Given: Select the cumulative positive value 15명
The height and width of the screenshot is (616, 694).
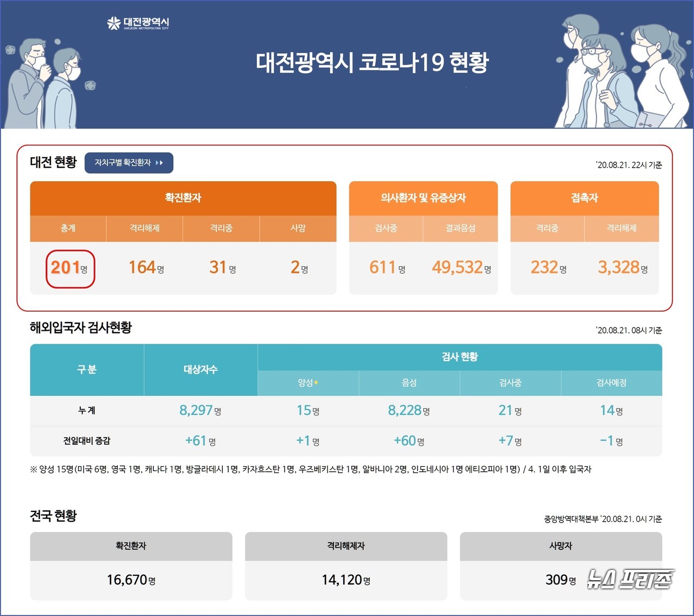Looking at the screenshot, I should [x=308, y=410].
